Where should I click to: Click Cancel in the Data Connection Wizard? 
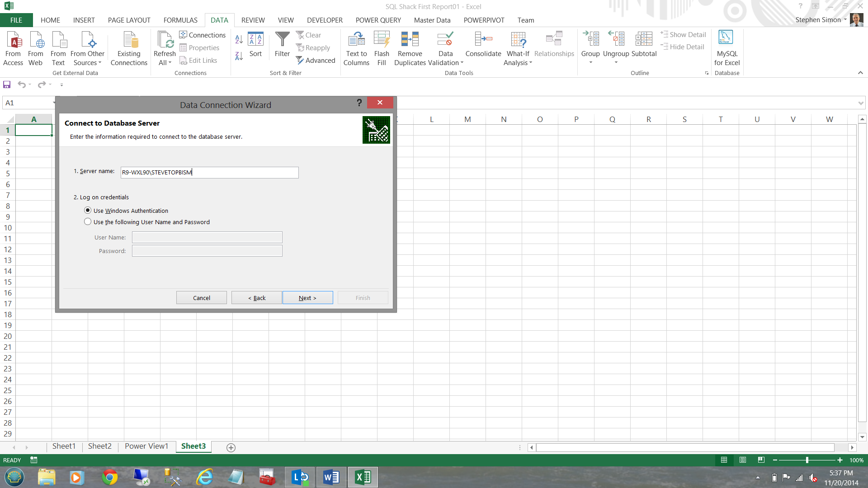point(201,298)
